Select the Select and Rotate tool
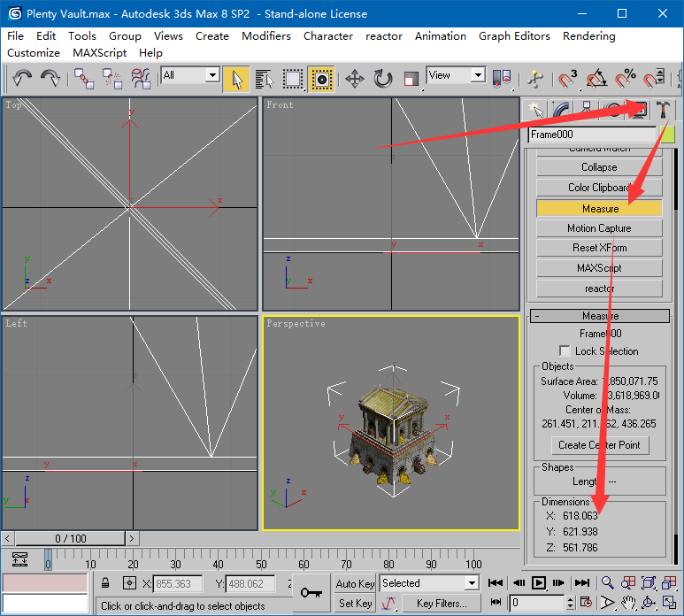 pyautogui.click(x=383, y=79)
